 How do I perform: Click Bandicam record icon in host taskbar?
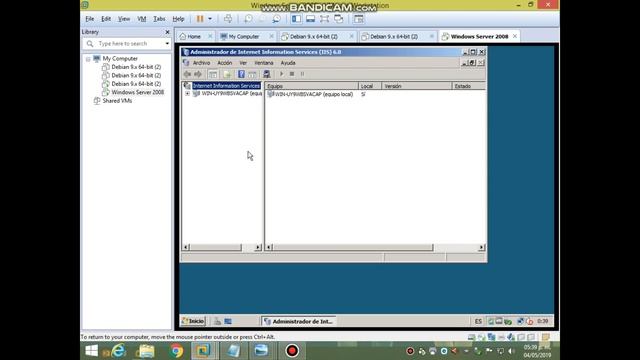point(292,351)
